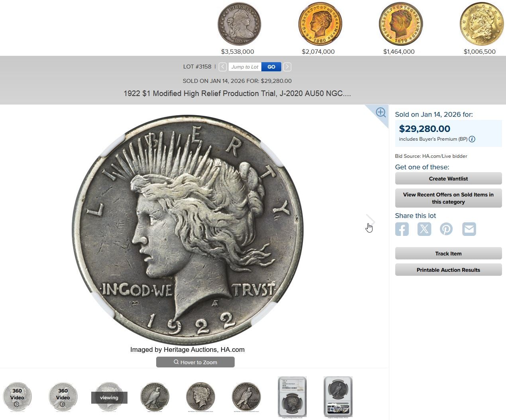This screenshot has width=506, height=420.
Task: Share this lot on Facebook
Action: coord(402,229)
